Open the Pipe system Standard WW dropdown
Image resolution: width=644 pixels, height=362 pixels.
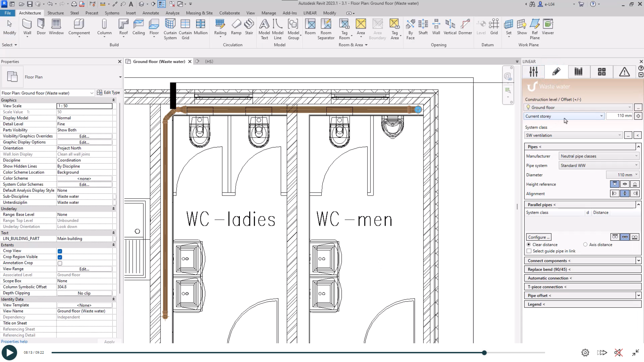[599, 165]
